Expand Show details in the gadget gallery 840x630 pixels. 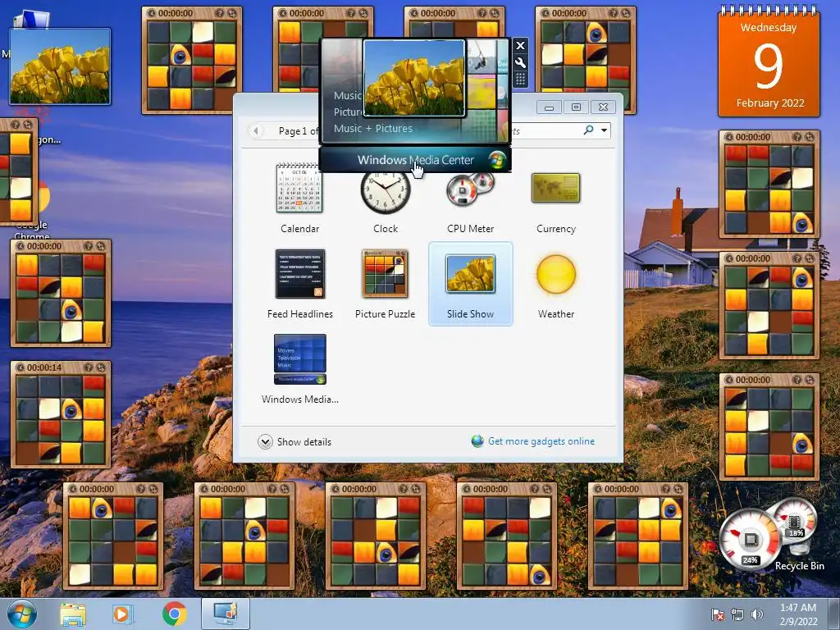click(295, 442)
